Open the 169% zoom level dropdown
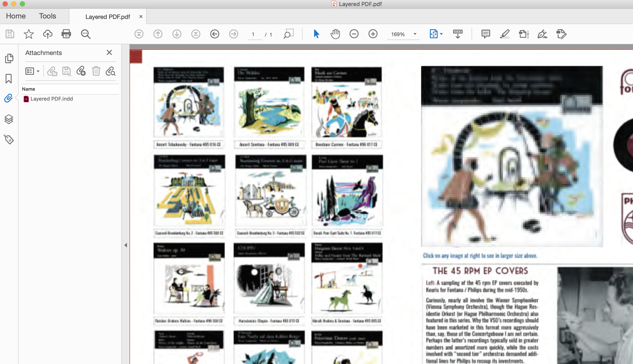This screenshot has width=633, height=364. [415, 34]
